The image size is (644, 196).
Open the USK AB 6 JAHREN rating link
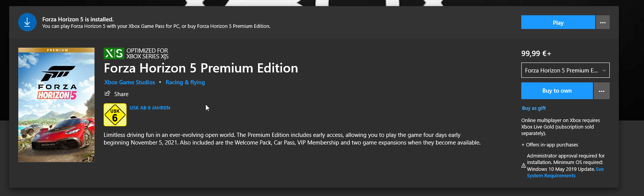(x=150, y=108)
